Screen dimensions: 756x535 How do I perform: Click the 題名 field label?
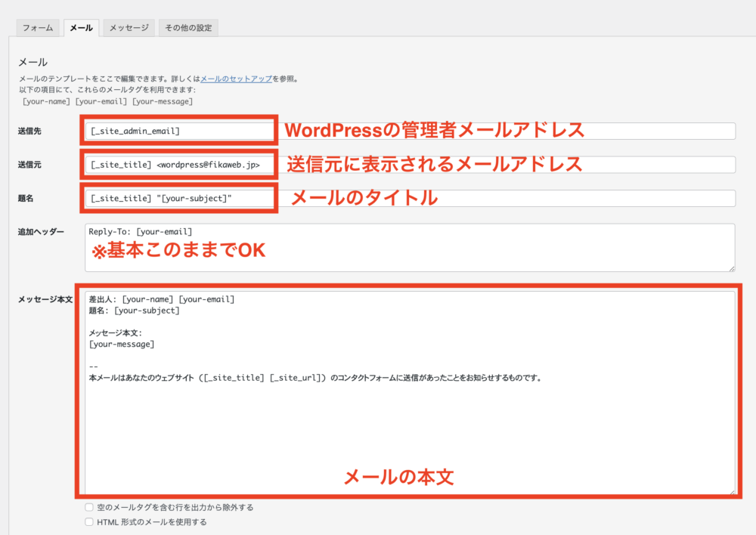click(x=26, y=198)
